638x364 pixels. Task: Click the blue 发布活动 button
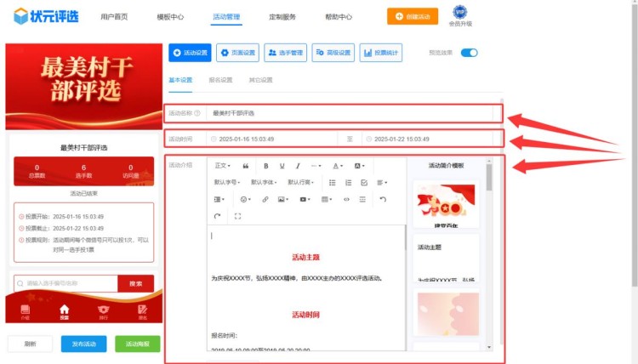click(x=83, y=344)
